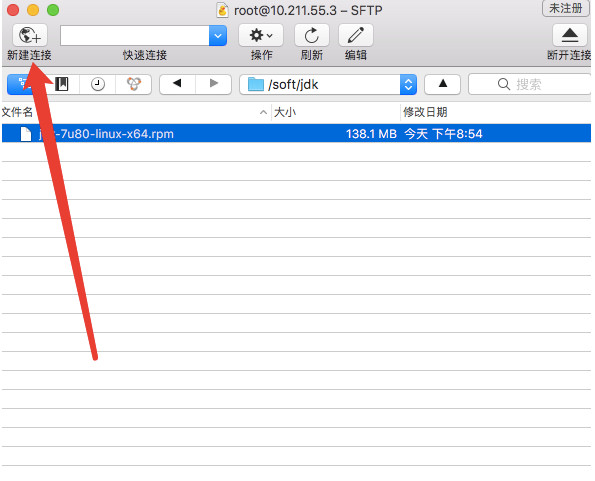Refresh the /soft/jdk directory listing
This screenshot has height=481, width=595.
click(x=312, y=35)
